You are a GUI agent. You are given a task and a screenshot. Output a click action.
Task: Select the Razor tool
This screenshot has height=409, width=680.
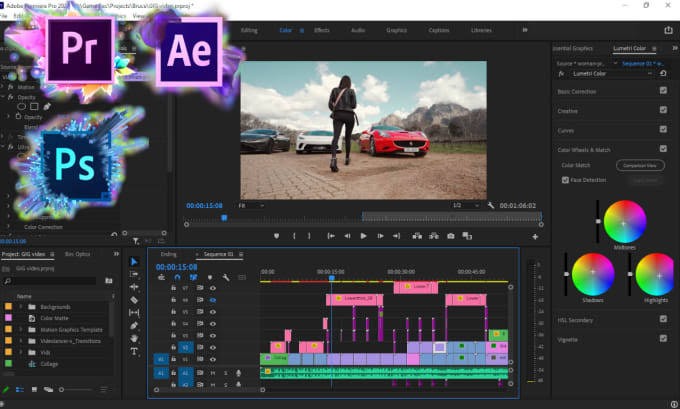[x=134, y=300]
